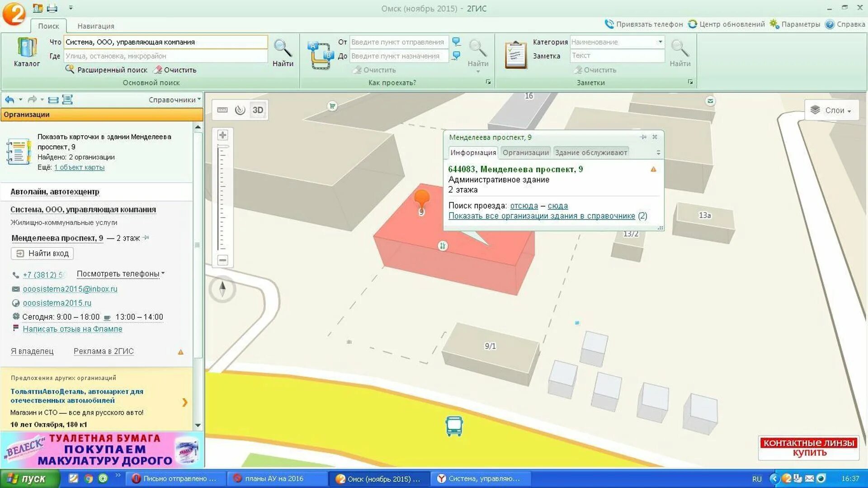The image size is (868, 488).
Task: Open the ТольяттиАвтоДеталь ad arrow
Action: tap(184, 402)
